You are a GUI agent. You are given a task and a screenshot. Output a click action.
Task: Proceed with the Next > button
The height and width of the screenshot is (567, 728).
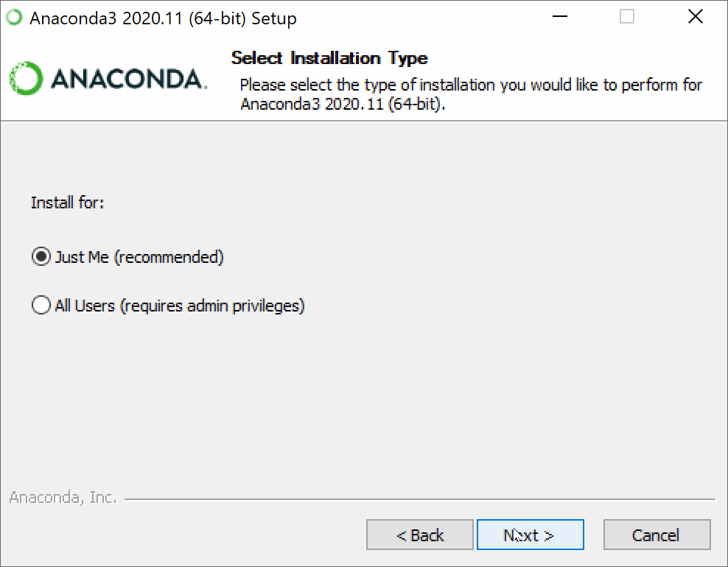pyautogui.click(x=531, y=535)
